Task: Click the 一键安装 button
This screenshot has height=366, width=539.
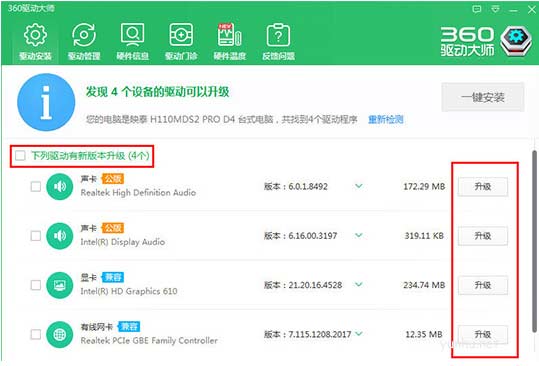Action: point(483,97)
